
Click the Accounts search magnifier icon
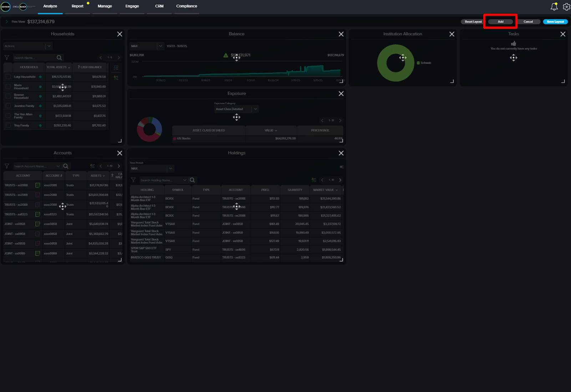pos(66,166)
